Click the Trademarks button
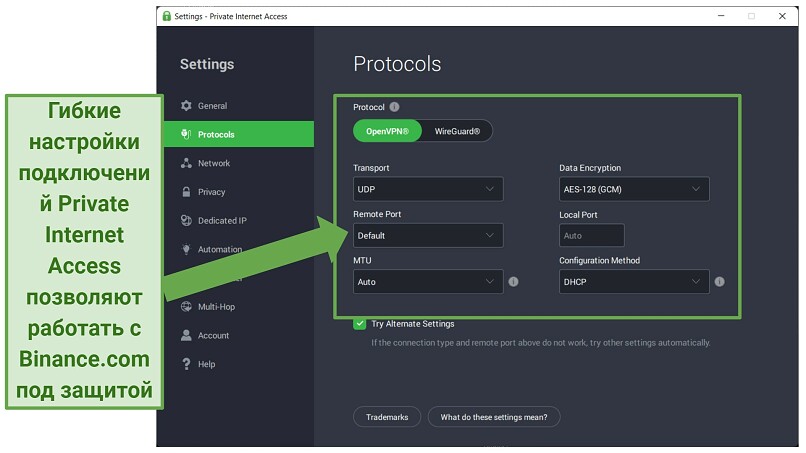This screenshot has width=806, height=453. point(387,417)
